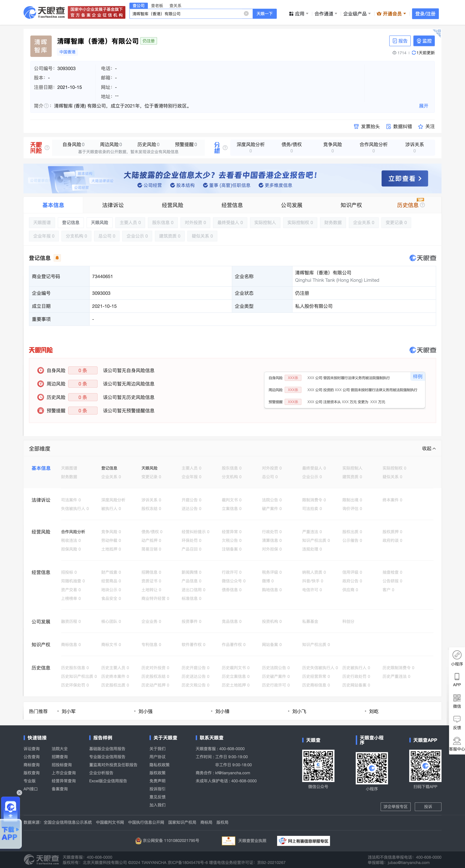Click the 登录/注册 button

pyautogui.click(x=425, y=14)
